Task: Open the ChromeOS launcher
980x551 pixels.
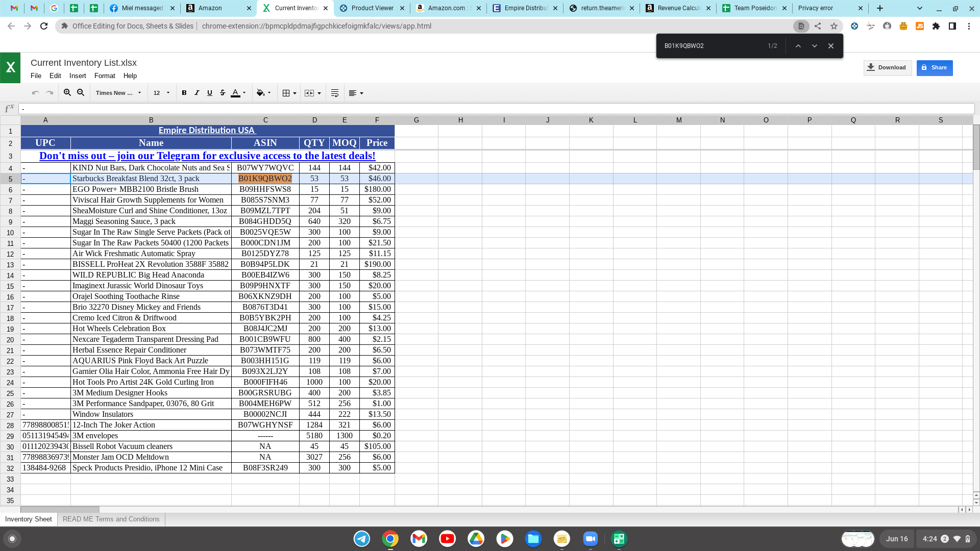Action: click(12, 539)
